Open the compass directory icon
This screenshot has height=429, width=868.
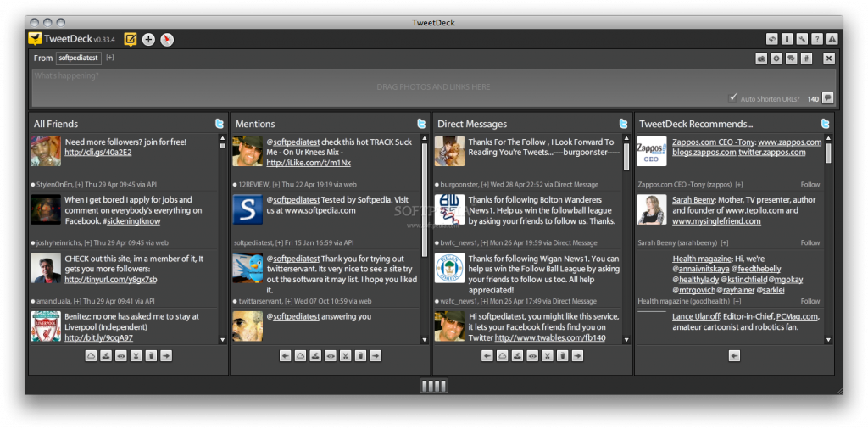pos(167,39)
